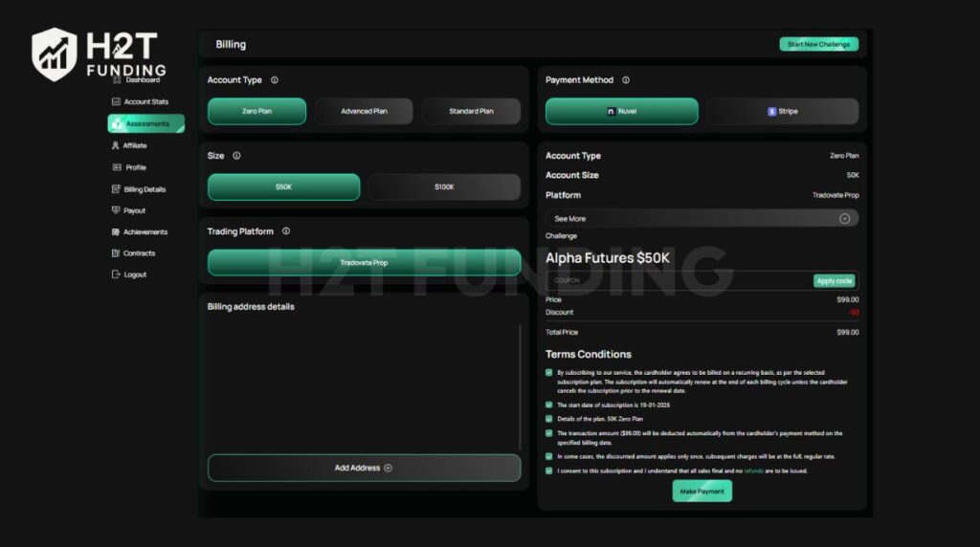This screenshot has height=547, width=980.
Task: Click info icon next to Account Type
Action: [x=275, y=80]
